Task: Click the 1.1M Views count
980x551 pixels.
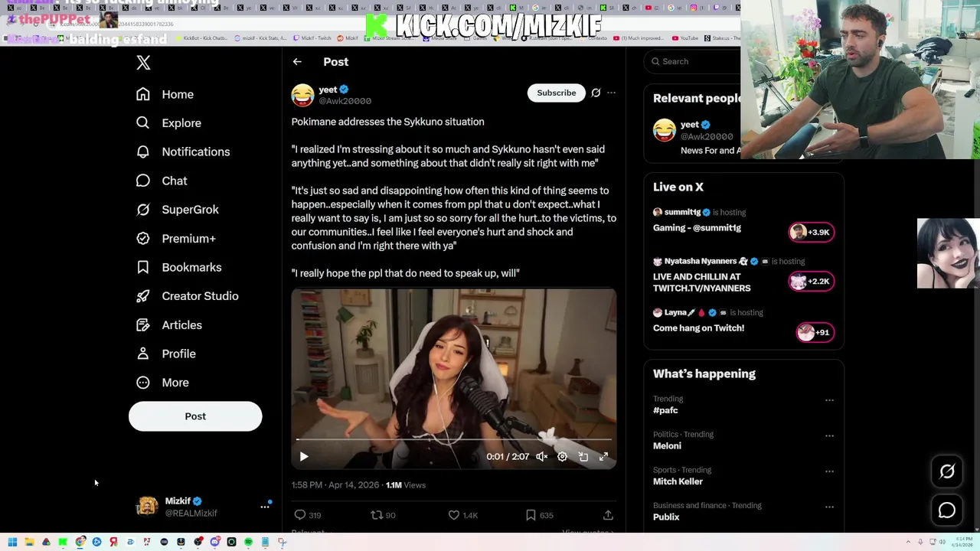Action: 405,485
